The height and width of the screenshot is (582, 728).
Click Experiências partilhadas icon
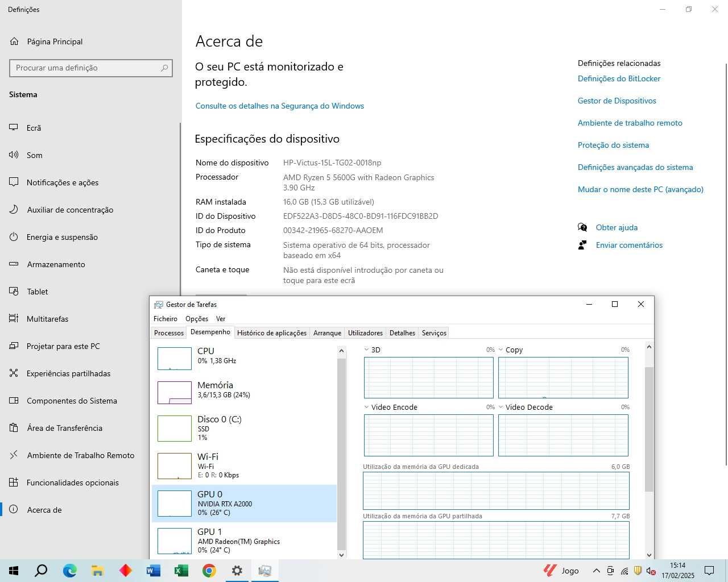point(14,373)
